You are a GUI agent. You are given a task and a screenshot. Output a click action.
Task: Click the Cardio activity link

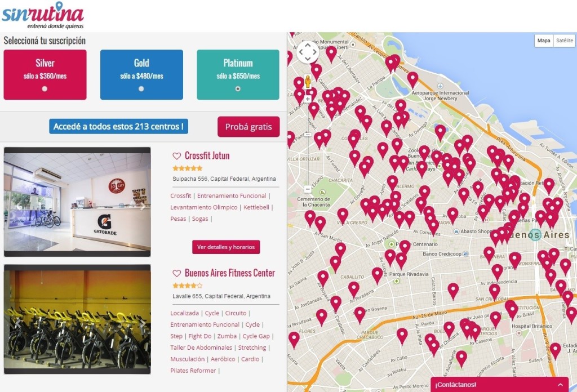pos(250,359)
